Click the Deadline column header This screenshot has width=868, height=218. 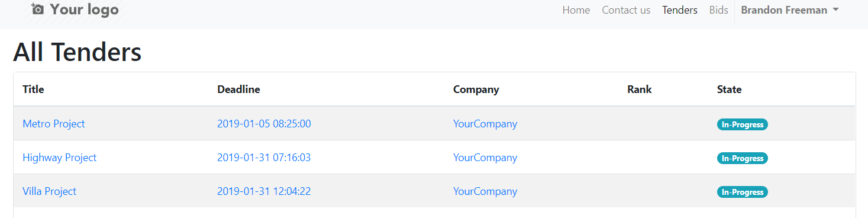click(x=238, y=89)
